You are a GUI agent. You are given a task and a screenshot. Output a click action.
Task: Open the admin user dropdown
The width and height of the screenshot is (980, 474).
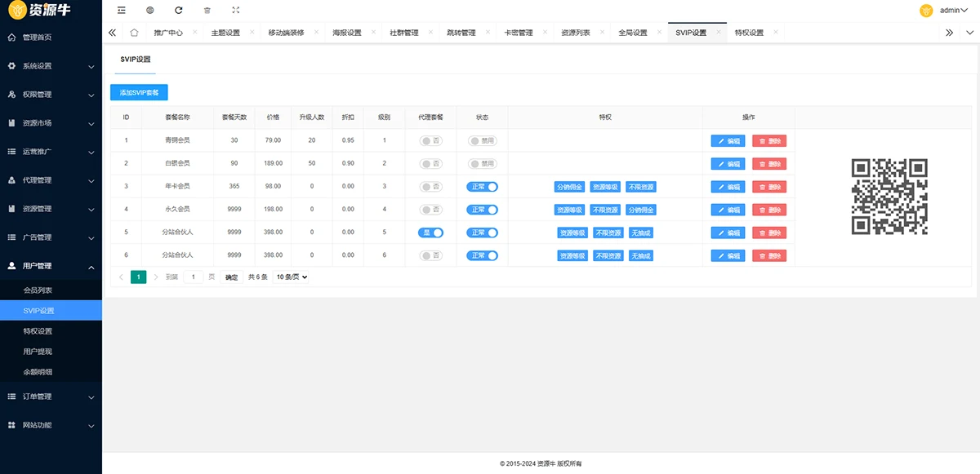pos(947,11)
